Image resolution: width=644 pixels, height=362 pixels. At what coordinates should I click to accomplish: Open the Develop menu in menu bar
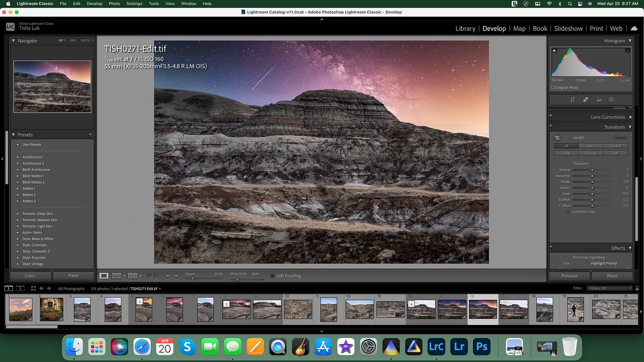pos(94,4)
